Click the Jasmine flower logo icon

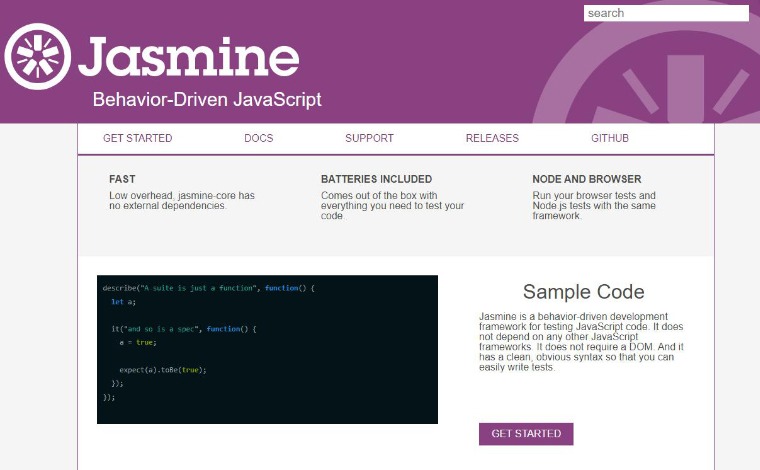pos(37,56)
